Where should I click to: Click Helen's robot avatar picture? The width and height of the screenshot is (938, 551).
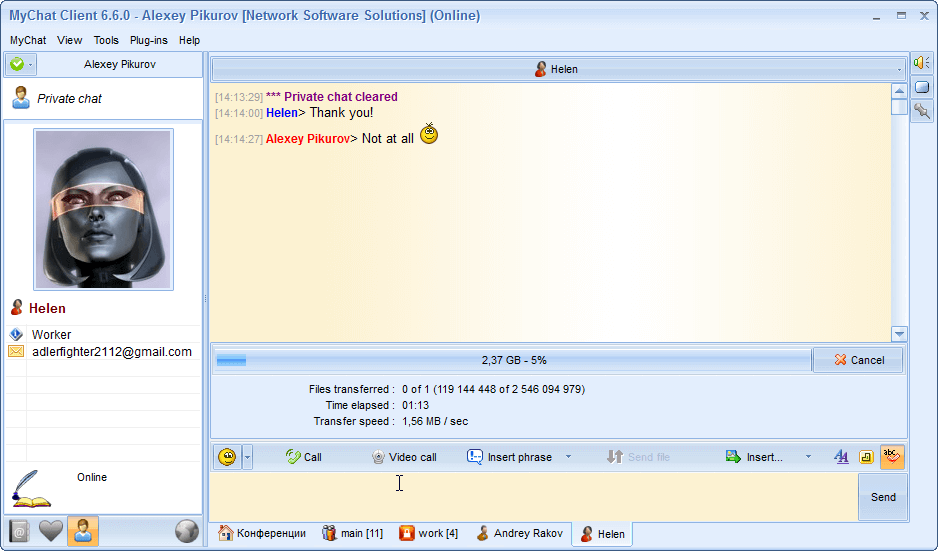(103, 209)
